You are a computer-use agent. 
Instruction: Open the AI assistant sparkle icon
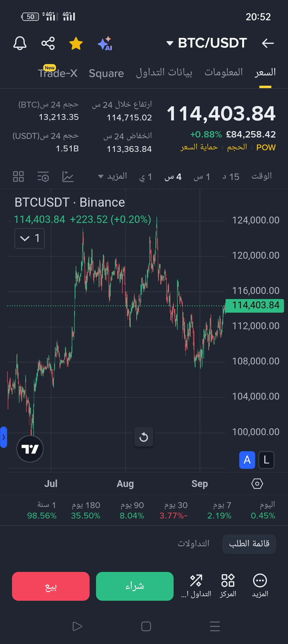105,43
